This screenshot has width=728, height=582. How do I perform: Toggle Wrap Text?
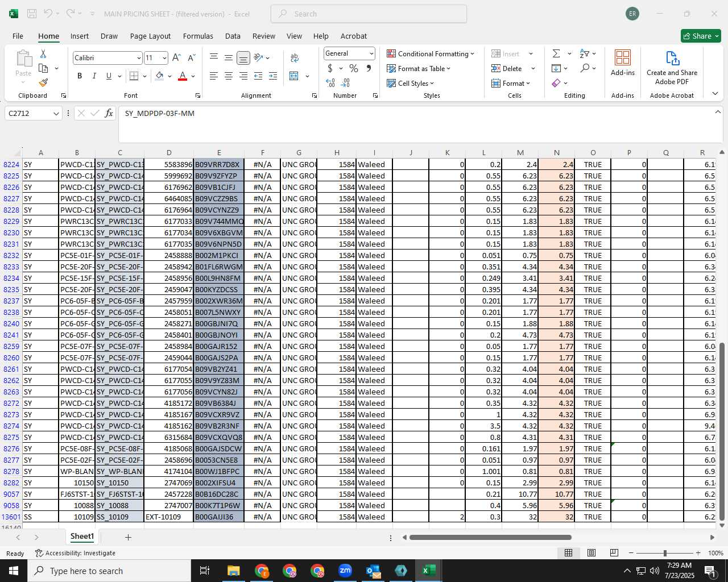pyautogui.click(x=295, y=57)
